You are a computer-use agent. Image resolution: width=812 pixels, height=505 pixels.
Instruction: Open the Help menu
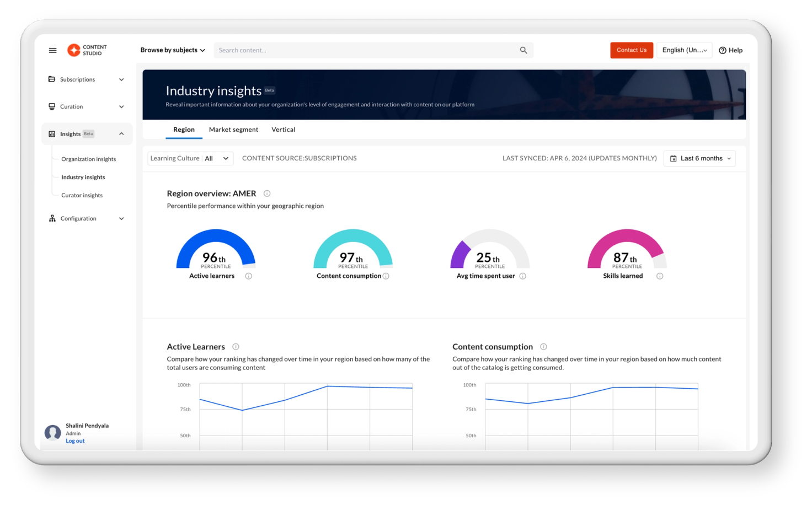coord(730,50)
